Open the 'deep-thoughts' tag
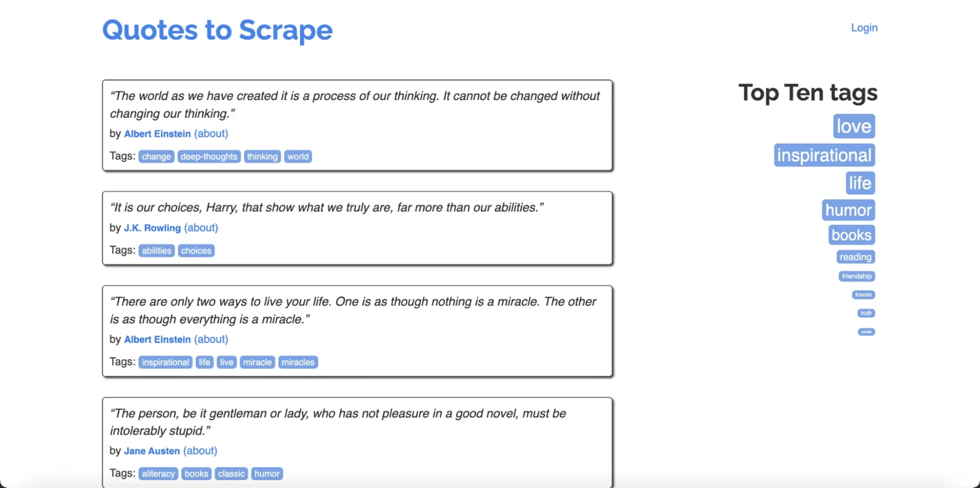The width and height of the screenshot is (980, 488). coord(209,157)
